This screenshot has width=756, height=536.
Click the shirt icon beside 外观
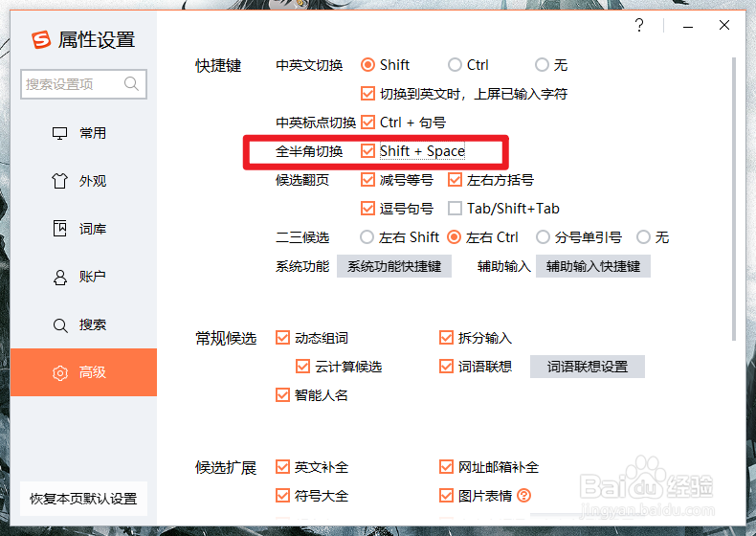[59, 181]
